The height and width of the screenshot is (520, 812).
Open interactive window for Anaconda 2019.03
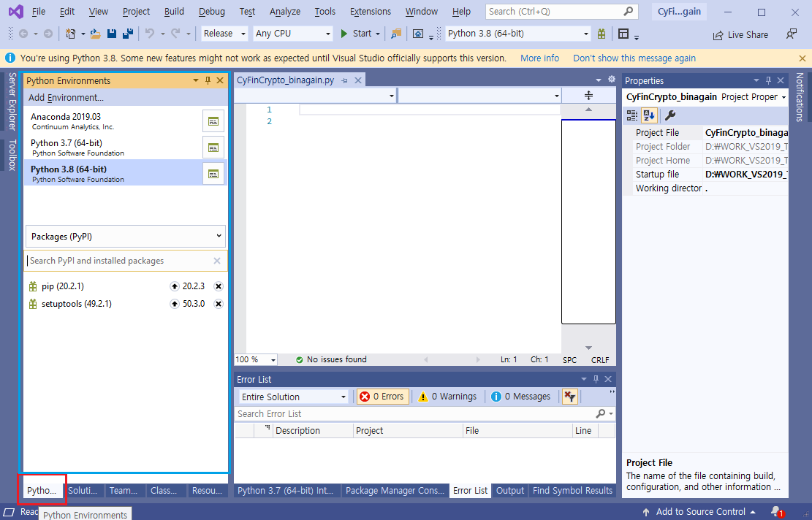click(x=213, y=121)
